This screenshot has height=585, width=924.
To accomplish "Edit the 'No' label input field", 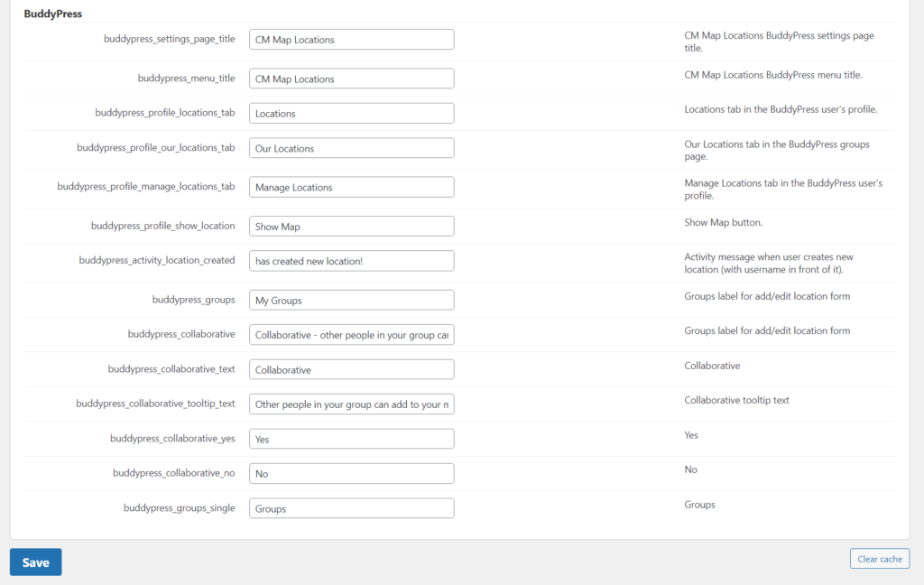I will pyautogui.click(x=351, y=474).
